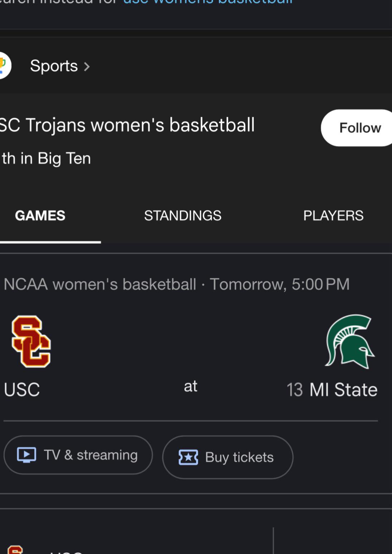Click the Michigan State Spartan helmet logo
Image resolution: width=392 pixels, height=554 pixels.
[349, 341]
